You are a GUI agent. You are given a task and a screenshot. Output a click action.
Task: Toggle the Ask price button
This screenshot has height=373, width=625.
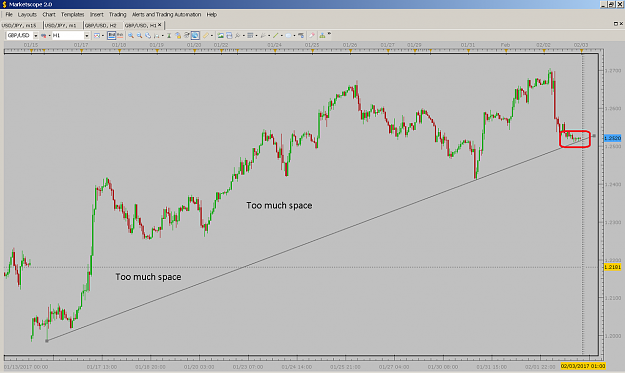point(120,35)
